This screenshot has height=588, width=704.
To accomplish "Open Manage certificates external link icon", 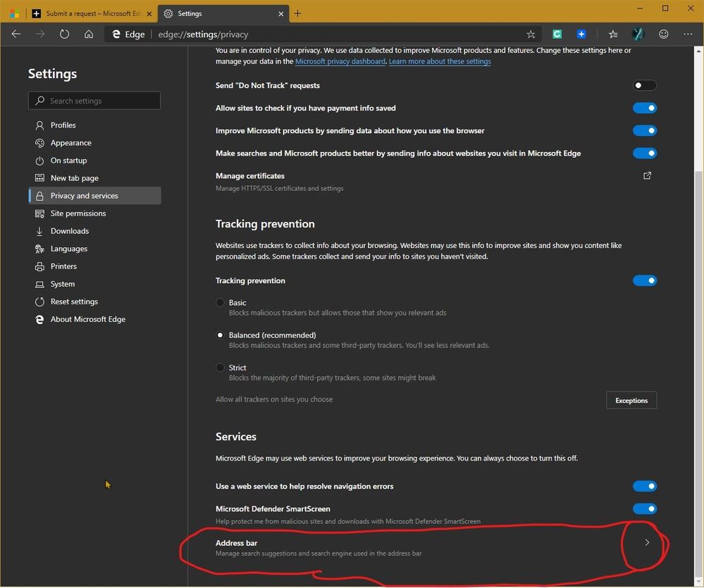I will 647,176.
